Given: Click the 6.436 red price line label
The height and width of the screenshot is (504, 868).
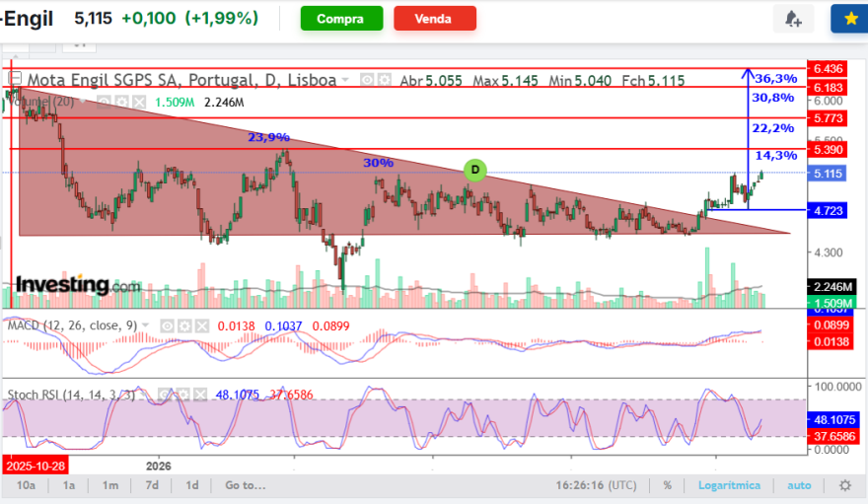Looking at the screenshot, I should pyautogui.click(x=827, y=69).
